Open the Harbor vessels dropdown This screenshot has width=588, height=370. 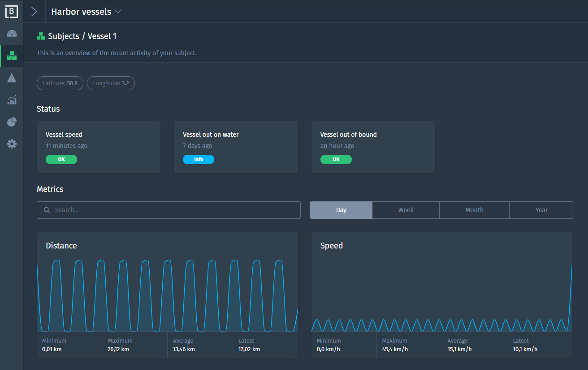coord(86,12)
